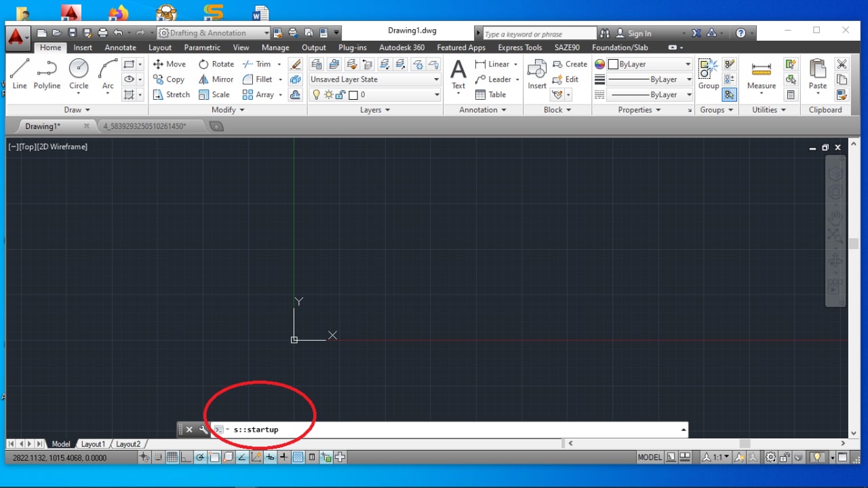The height and width of the screenshot is (488, 868).
Task: Switch to the Layout1 tab
Action: pyautogui.click(x=93, y=444)
